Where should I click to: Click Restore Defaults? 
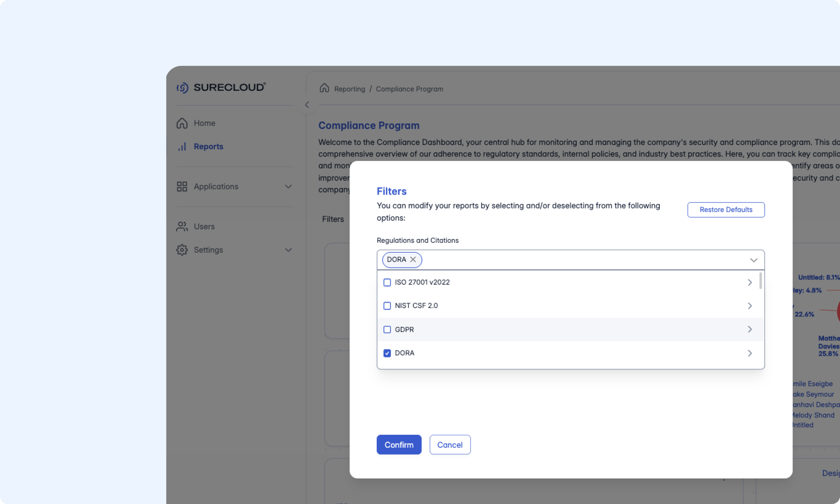click(726, 210)
